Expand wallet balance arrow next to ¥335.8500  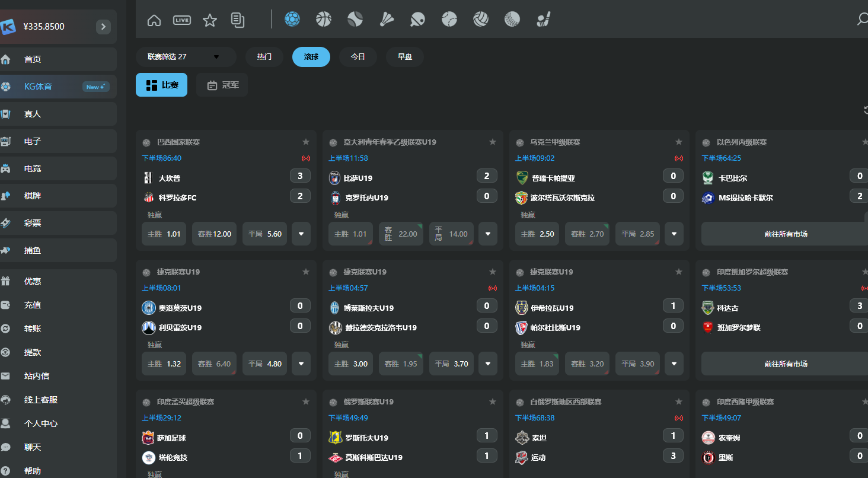[x=103, y=27]
